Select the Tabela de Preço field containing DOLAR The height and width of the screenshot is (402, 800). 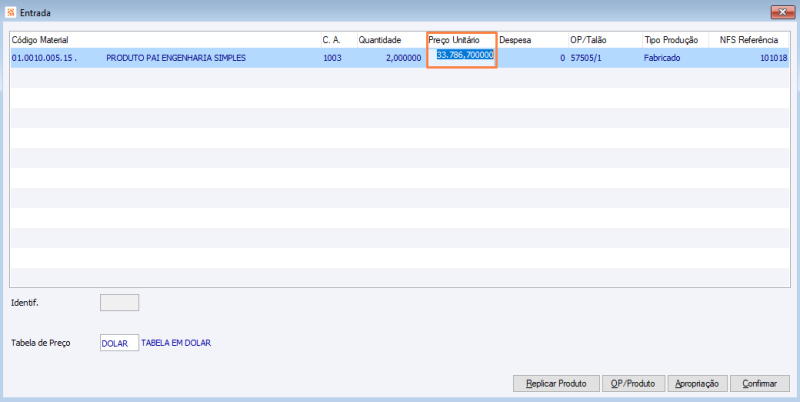[119, 343]
